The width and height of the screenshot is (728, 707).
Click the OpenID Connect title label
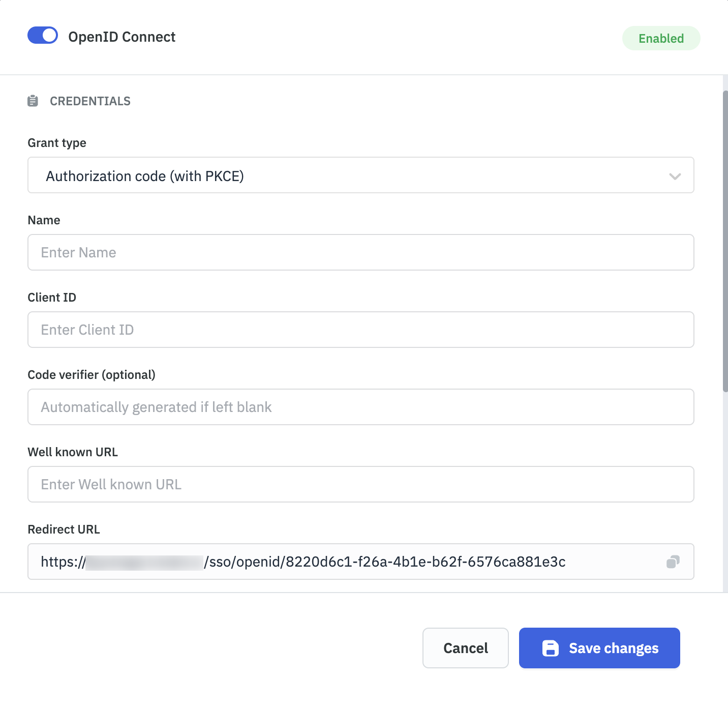122,36
